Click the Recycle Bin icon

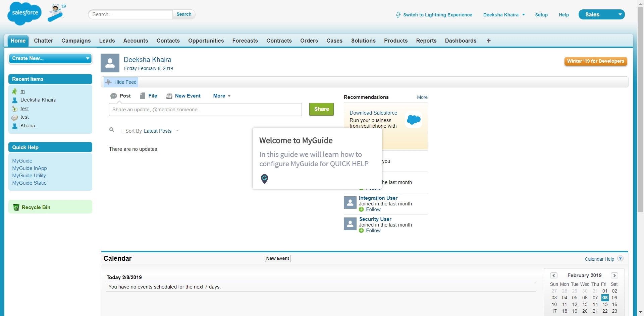16,207
